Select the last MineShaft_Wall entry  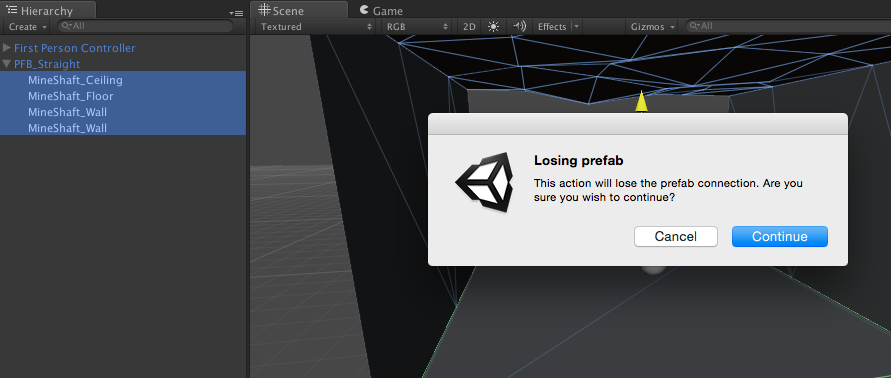point(123,128)
